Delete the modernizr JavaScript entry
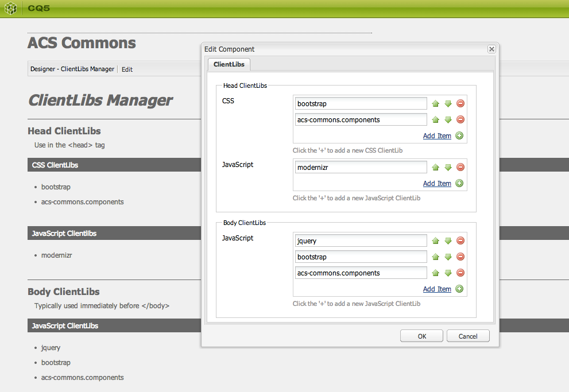This screenshot has height=392, width=569. (460, 167)
